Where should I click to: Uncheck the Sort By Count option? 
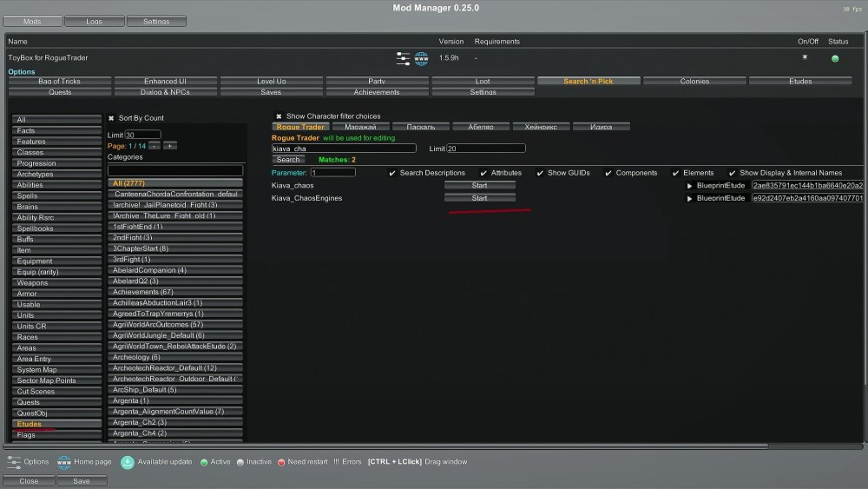[111, 118]
